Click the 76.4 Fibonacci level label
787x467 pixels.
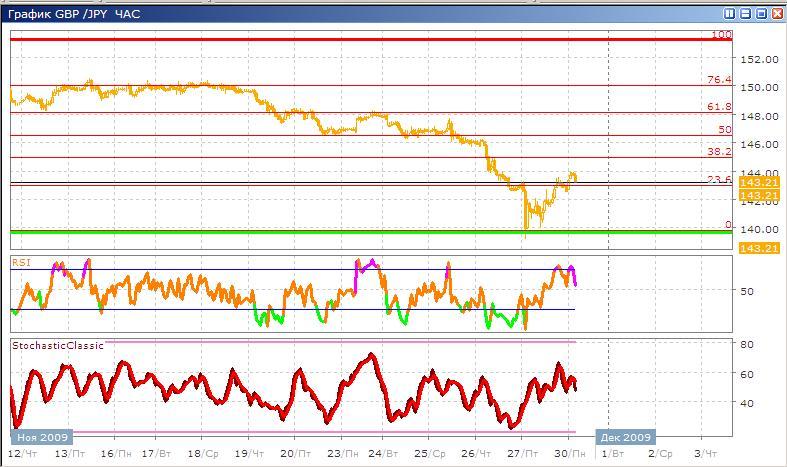point(720,80)
